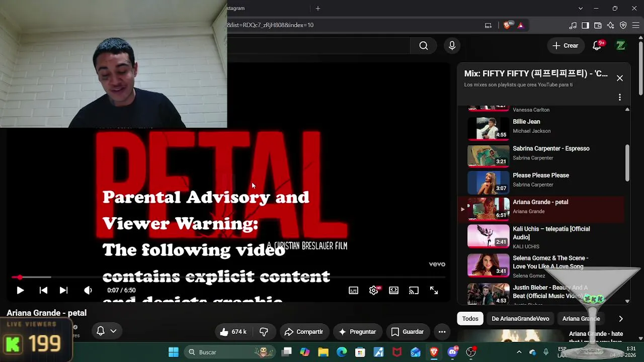Toggle subtitles on the video player

pos(354,290)
